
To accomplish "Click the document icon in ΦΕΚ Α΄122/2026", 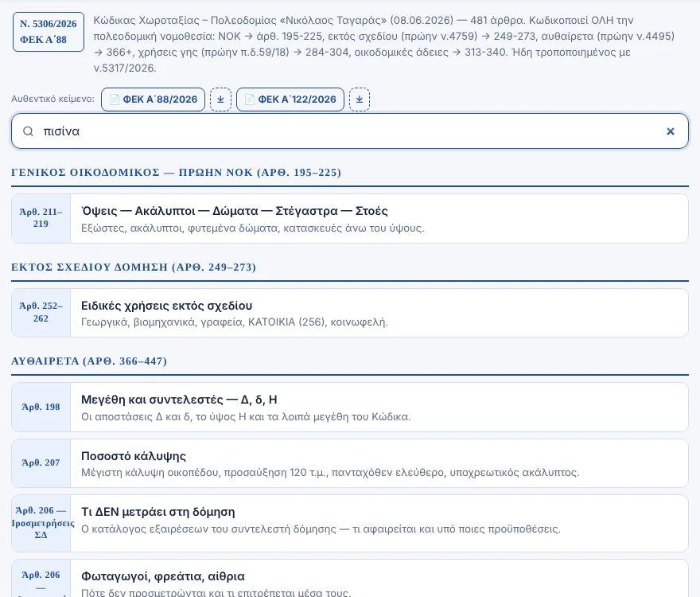I will pos(250,99).
